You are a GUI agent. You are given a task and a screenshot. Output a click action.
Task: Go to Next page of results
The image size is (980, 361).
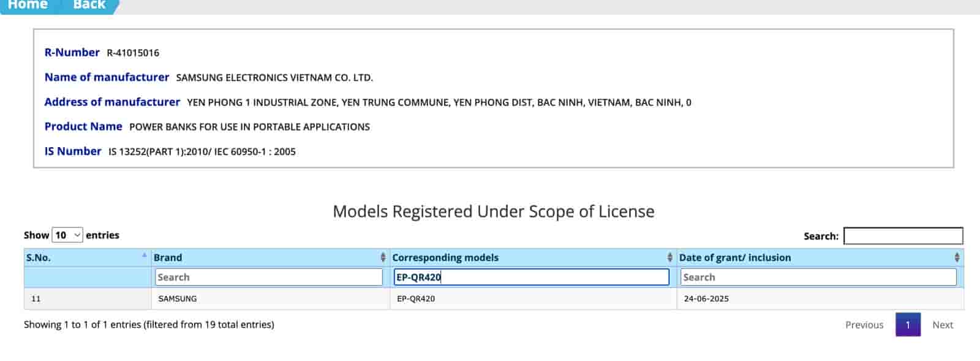[943, 325]
